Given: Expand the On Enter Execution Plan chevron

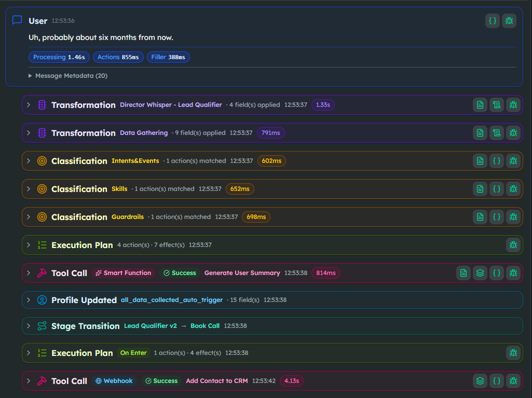Looking at the screenshot, I should click(29, 353).
